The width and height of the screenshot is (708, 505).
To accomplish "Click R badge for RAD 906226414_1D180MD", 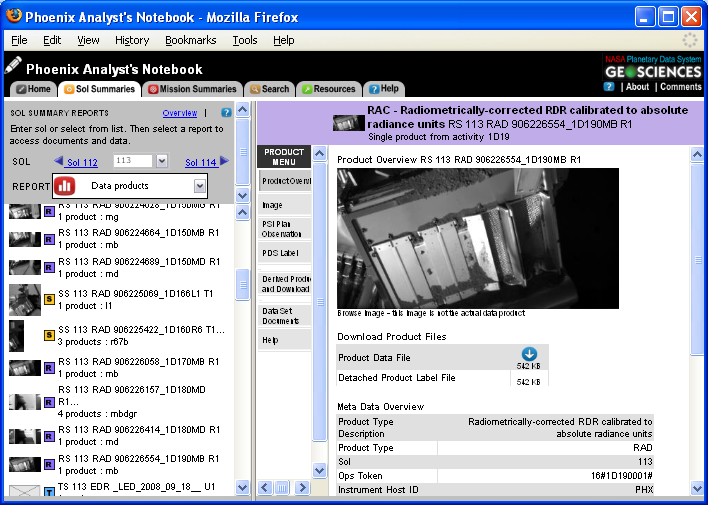I will [x=49, y=436].
